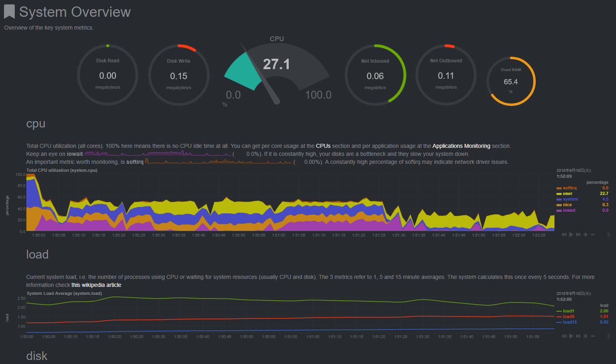Pan the load chart left with rewind
Screen dimensions: 616x364
564,336
